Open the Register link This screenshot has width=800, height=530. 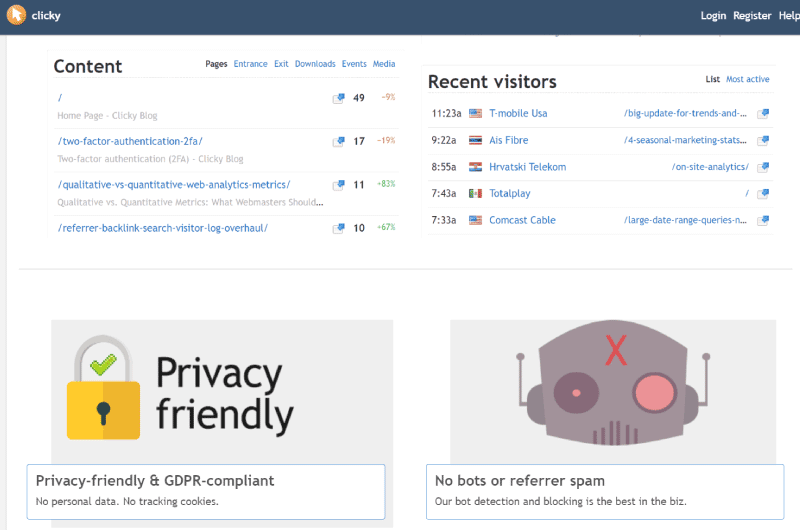[x=752, y=16]
